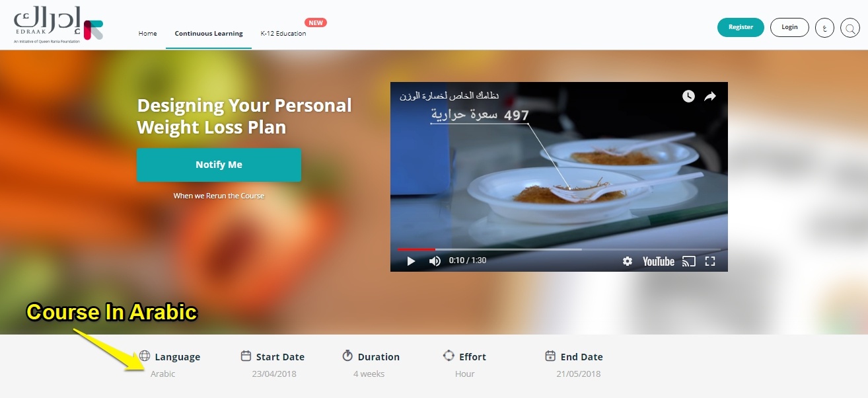Screen dimensions: 868x398
Task: Play the course video
Action: [411, 261]
